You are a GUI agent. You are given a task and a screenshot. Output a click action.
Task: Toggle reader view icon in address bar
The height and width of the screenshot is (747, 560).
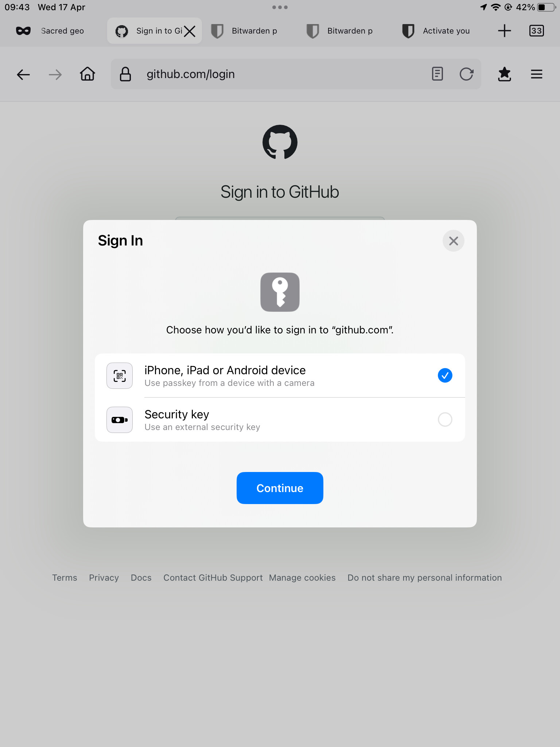[437, 74]
